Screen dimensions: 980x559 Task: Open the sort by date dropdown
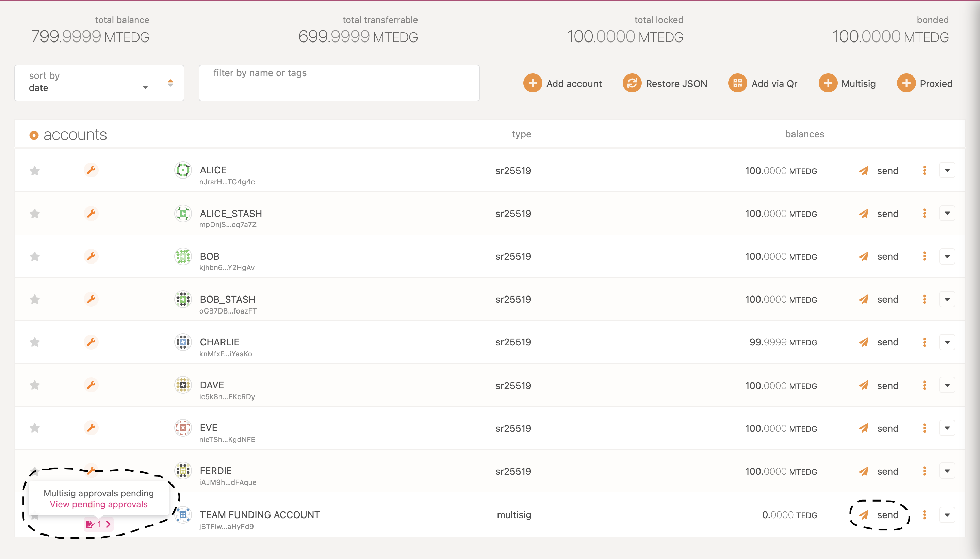[x=88, y=83]
